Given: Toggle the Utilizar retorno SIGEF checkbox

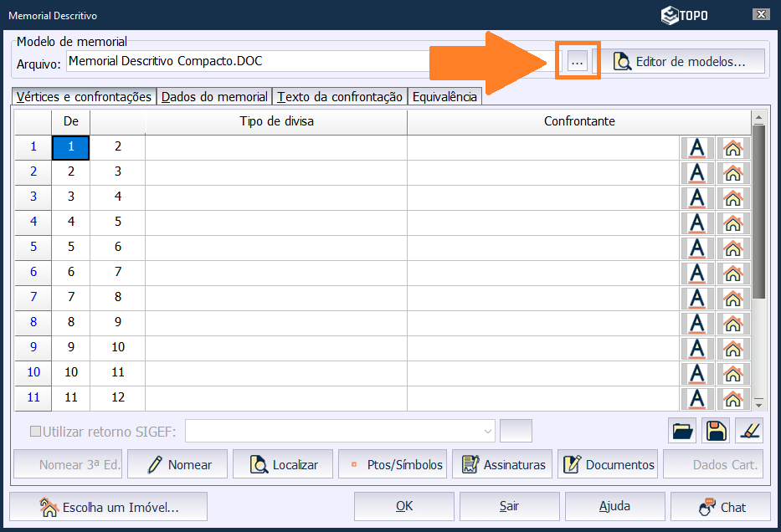Looking at the screenshot, I should [35, 432].
